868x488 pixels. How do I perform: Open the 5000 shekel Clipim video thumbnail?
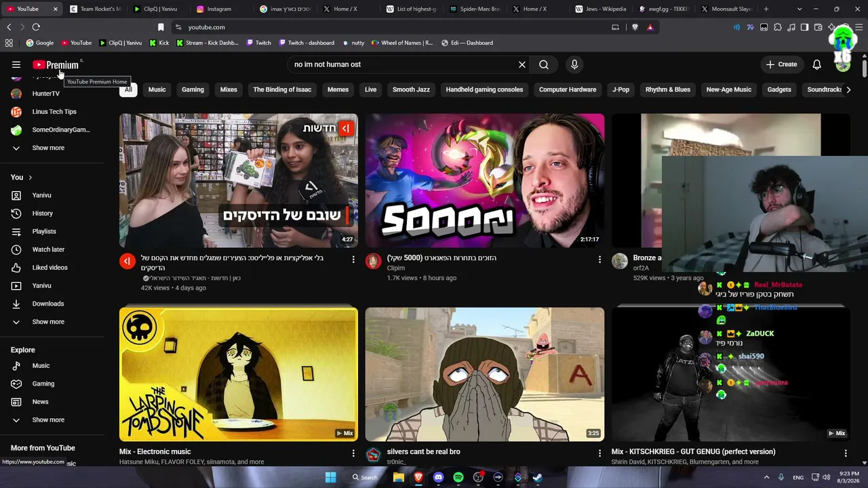pos(485,180)
